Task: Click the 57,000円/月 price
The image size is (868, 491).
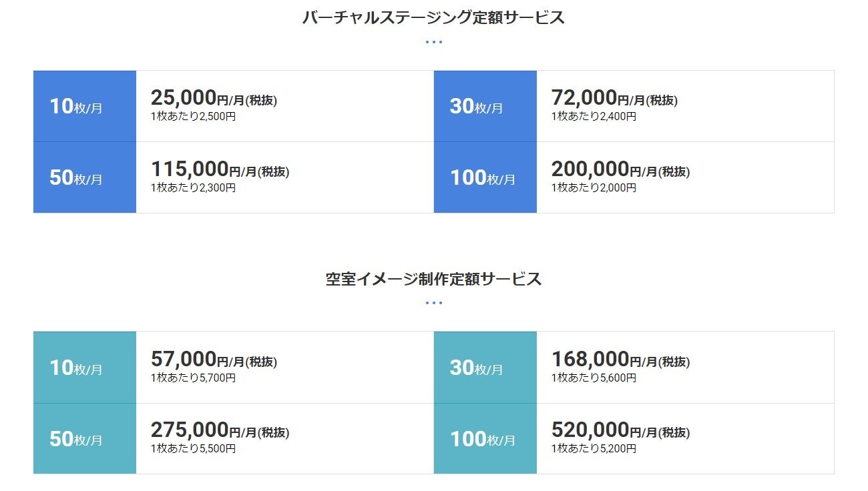Action: tap(214, 360)
